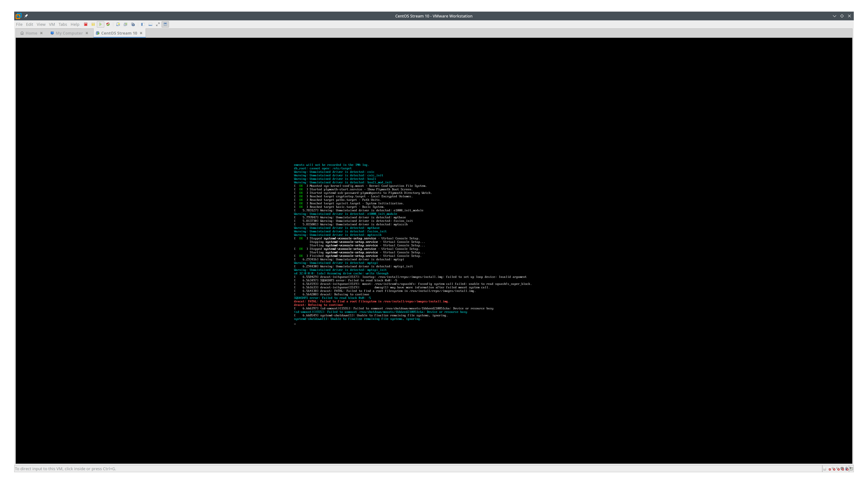Open the View menu
This screenshot has width=868, height=489.
41,24
